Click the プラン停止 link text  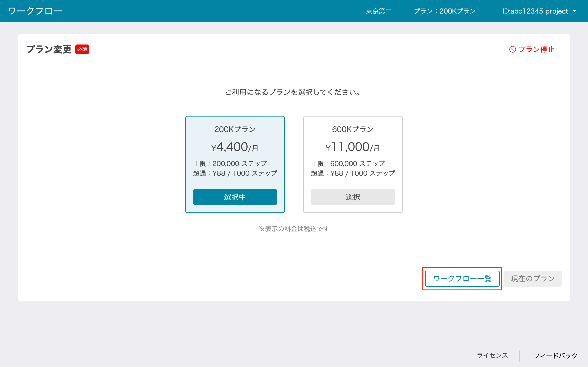point(537,50)
